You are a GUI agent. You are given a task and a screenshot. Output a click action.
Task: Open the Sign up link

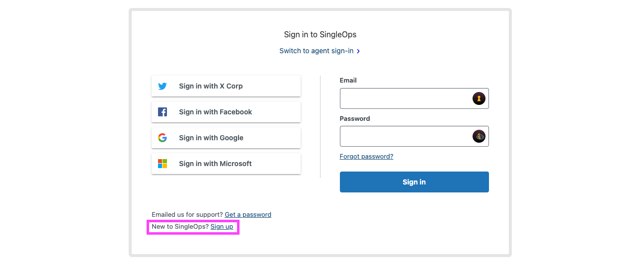click(222, 227)
